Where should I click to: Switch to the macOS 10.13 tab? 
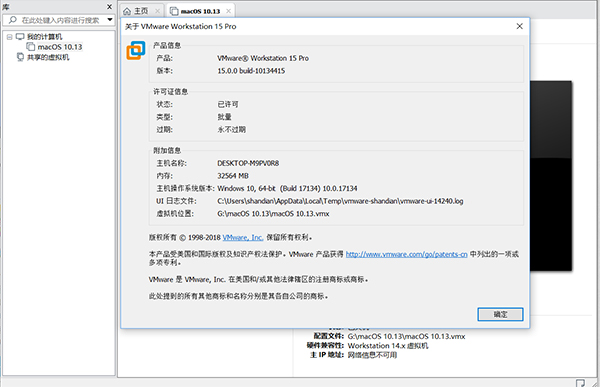[201, 11]
